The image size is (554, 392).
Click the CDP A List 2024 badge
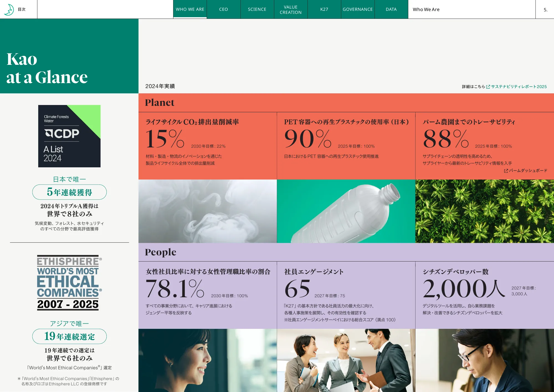tap(69, 136)
